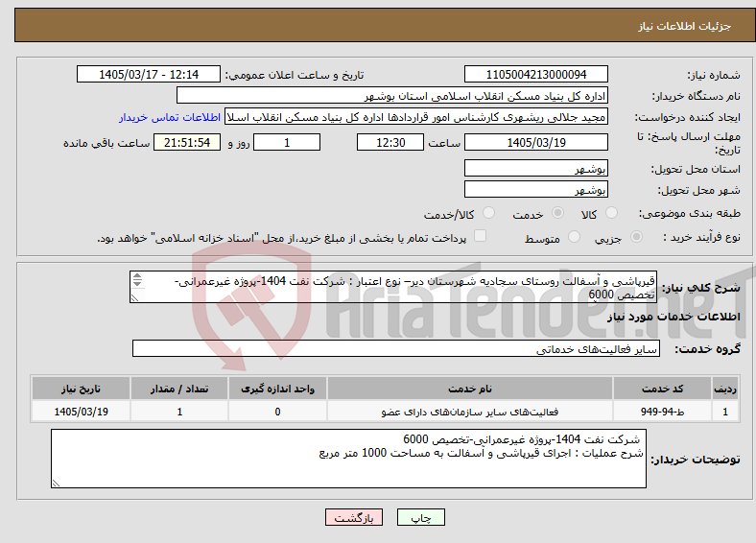Click the شماره نیاز field 1105004213000094
This screenshot has width=756, height=543.
535,74
